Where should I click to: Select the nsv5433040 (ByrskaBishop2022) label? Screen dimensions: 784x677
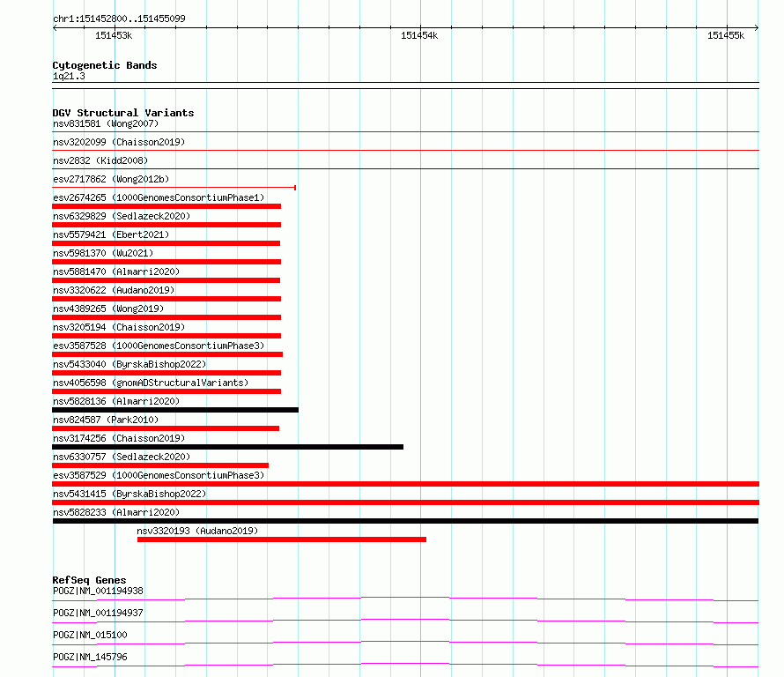129,364
